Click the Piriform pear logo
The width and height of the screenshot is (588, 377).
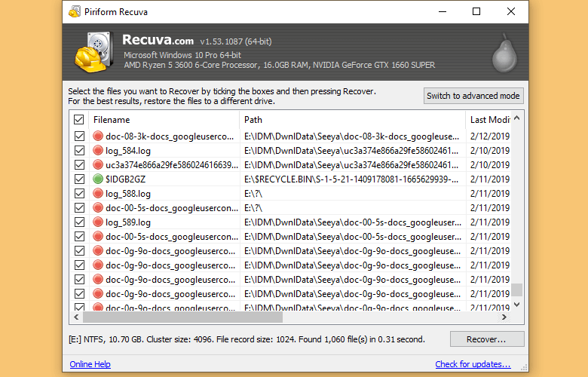click(x=505, y=53)
